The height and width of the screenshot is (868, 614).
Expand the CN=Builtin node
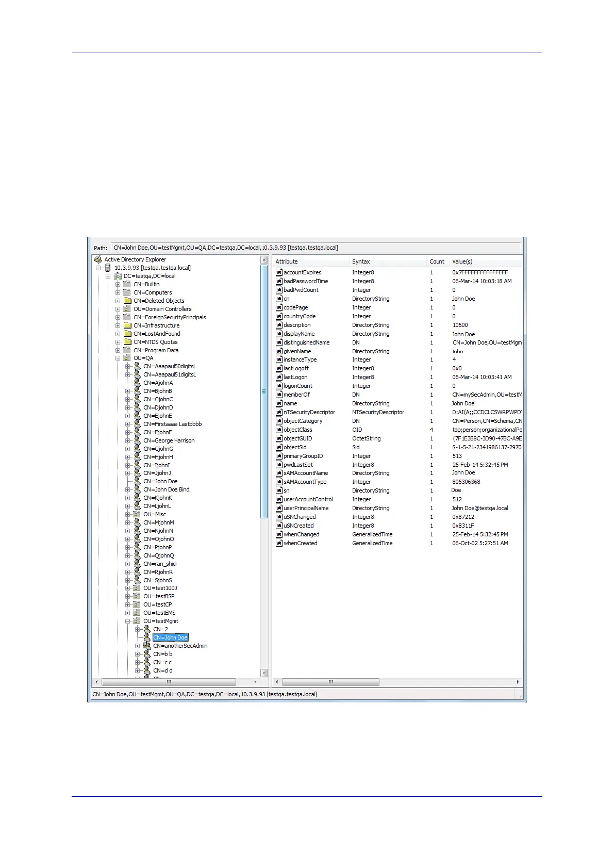(x=118, y=284)
